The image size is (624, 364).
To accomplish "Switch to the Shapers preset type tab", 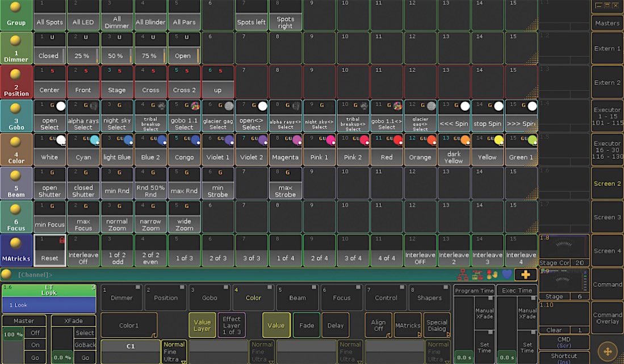I will click(x=429, y=297).
